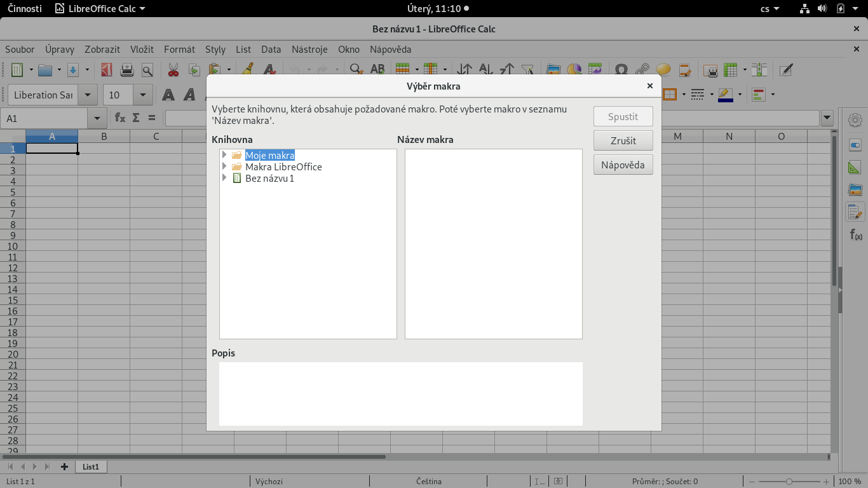Expand the Moje makra tree node
The height and width of the screenshot is (488, 868).
pyautogui.click(x=224, y=155)
